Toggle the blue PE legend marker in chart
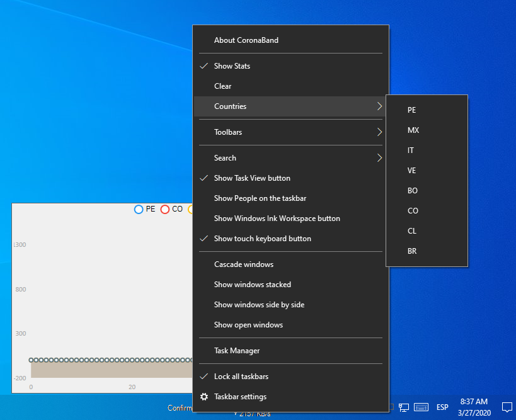516x420 pixels. click(x=139, y=209)
